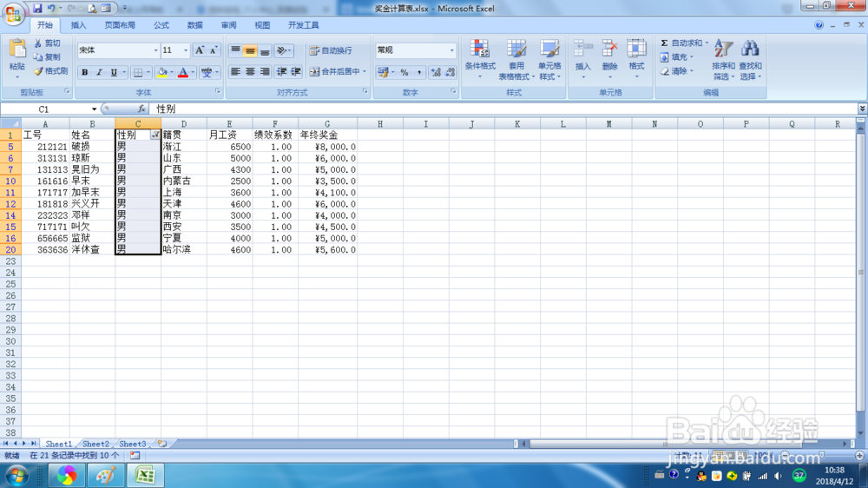Viewport: 868px width, 488px height.
Task: Toggle middle vertical alignment
Action: coord(250,50)
